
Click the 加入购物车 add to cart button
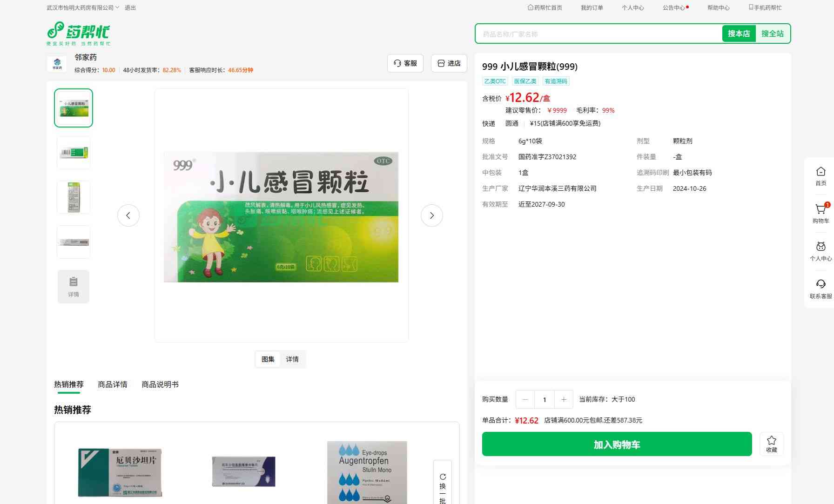coord(617,444)
